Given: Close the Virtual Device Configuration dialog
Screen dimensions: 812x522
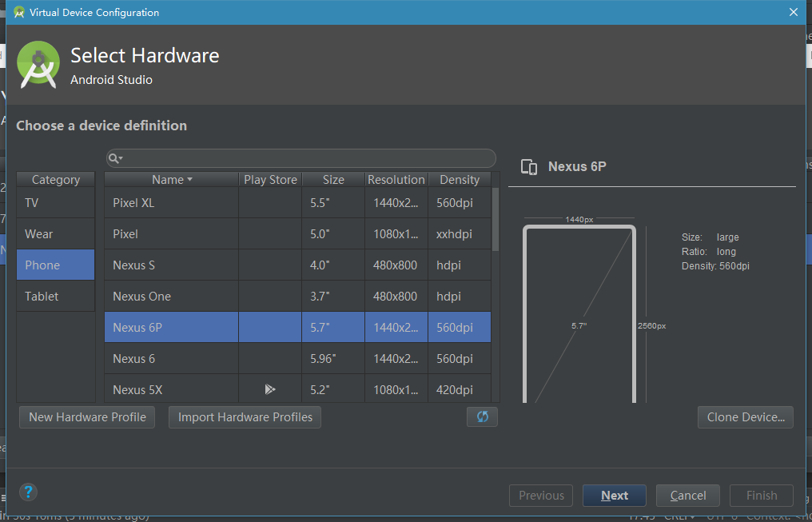Looking at the screenshot, I should [794, 12].
